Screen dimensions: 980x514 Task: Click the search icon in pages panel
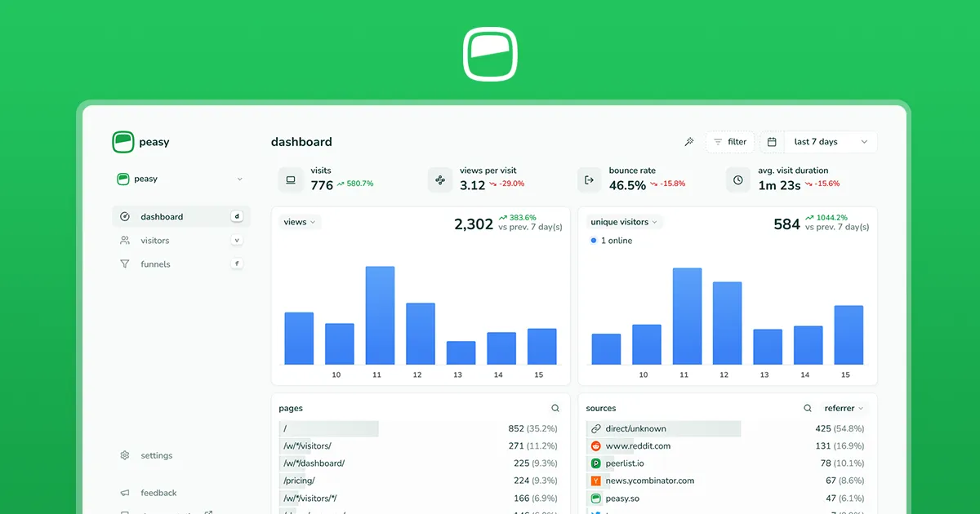pos(555,408)
